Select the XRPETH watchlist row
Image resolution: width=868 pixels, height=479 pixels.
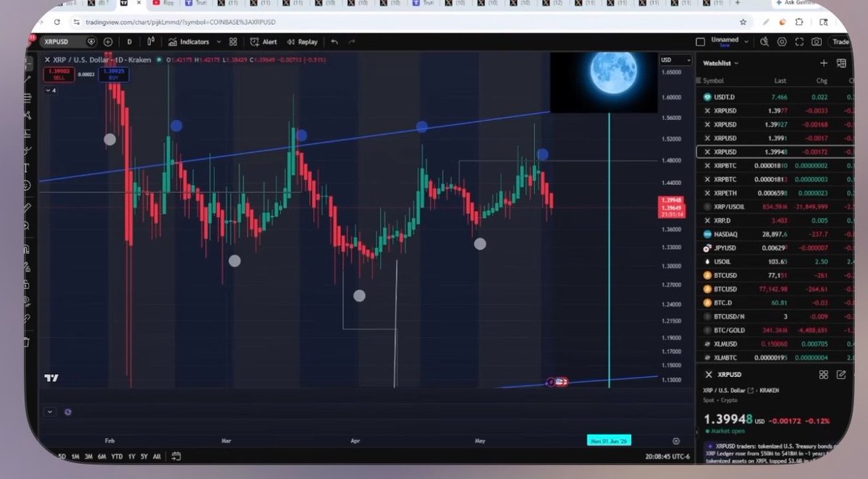(x=775, y=193)
